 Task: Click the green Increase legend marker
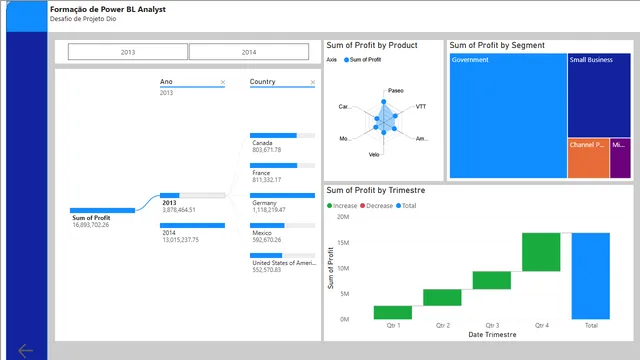[x=329, y=206]
